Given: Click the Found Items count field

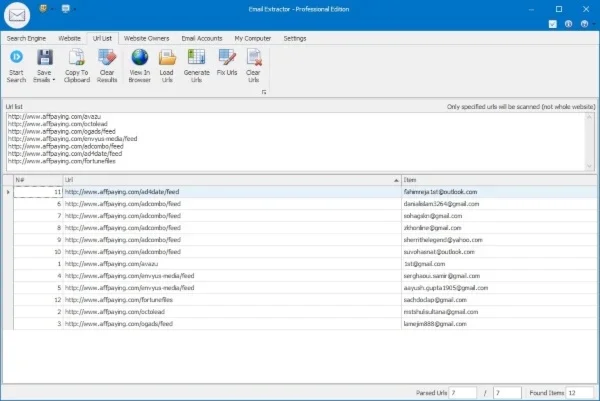Looking at the screenshot, I should [579, 393].
